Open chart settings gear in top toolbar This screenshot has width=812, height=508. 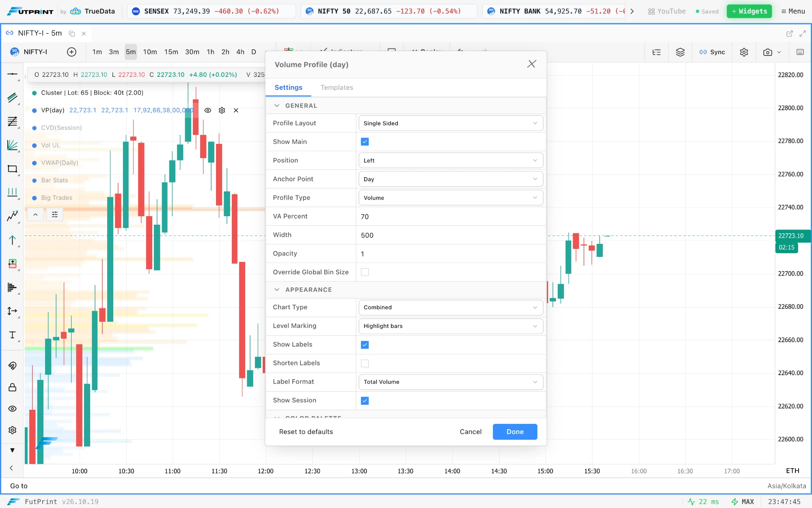744,52
